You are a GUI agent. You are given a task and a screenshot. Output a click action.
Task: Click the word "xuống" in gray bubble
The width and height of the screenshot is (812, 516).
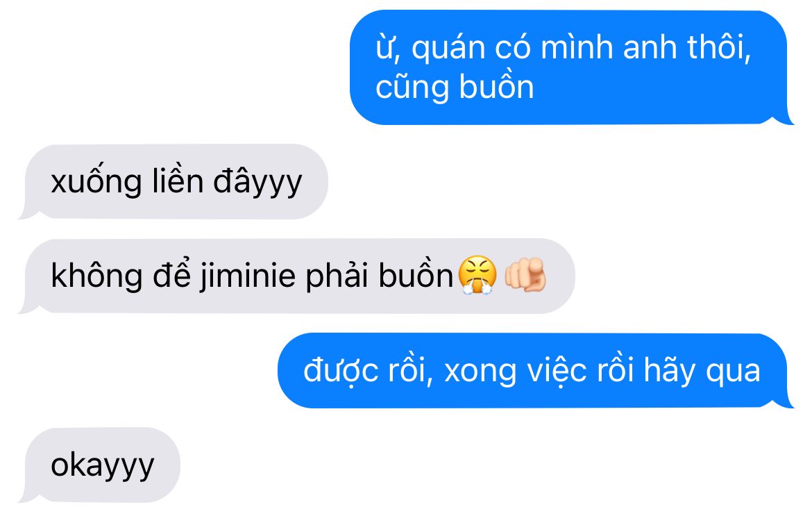(x=96, y=183)
